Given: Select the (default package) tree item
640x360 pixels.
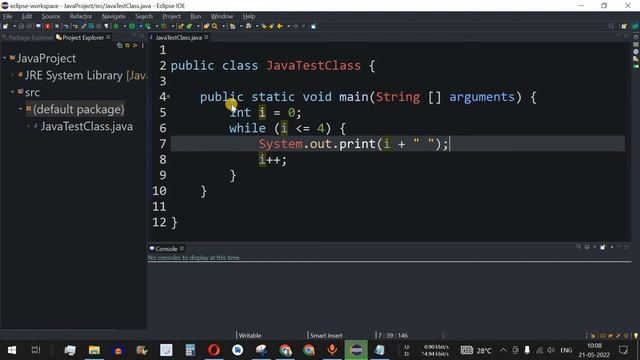Looking at the screenshot, I should pos(78,109).
